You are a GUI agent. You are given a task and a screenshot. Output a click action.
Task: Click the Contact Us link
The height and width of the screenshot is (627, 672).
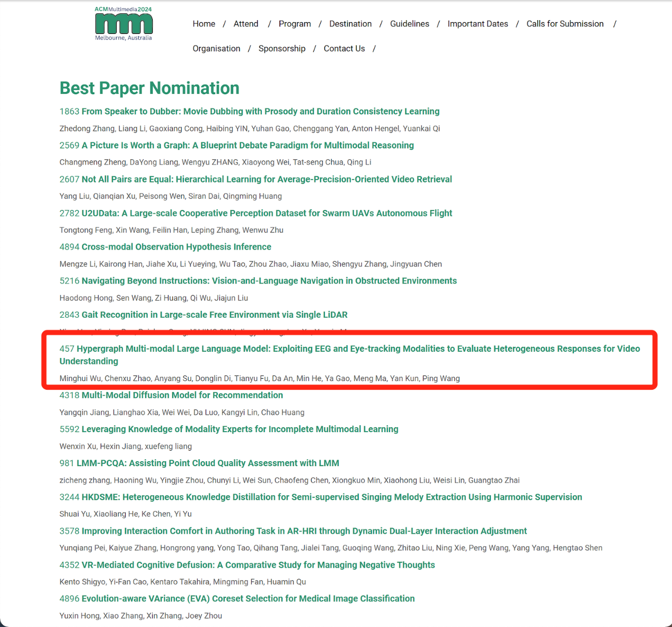(x=344, y=49)
